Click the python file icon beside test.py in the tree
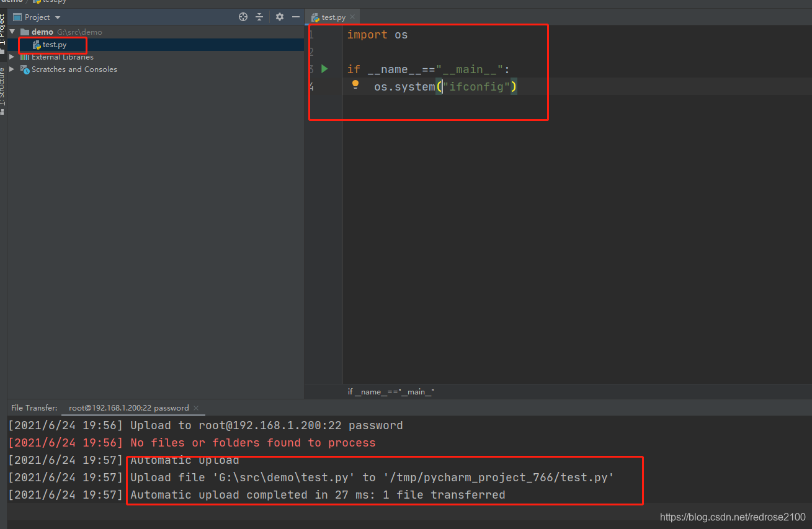Screen dimensions: 812x529 [x=37, y=45]
